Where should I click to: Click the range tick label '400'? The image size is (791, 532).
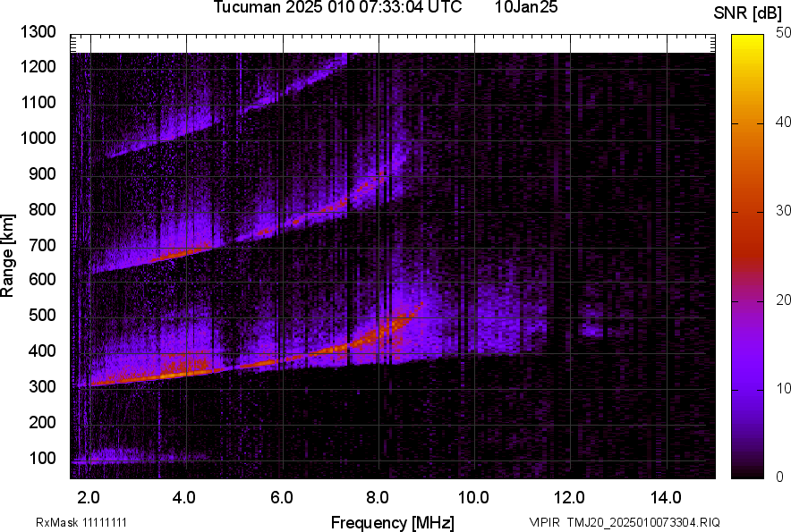click(42, 351)
